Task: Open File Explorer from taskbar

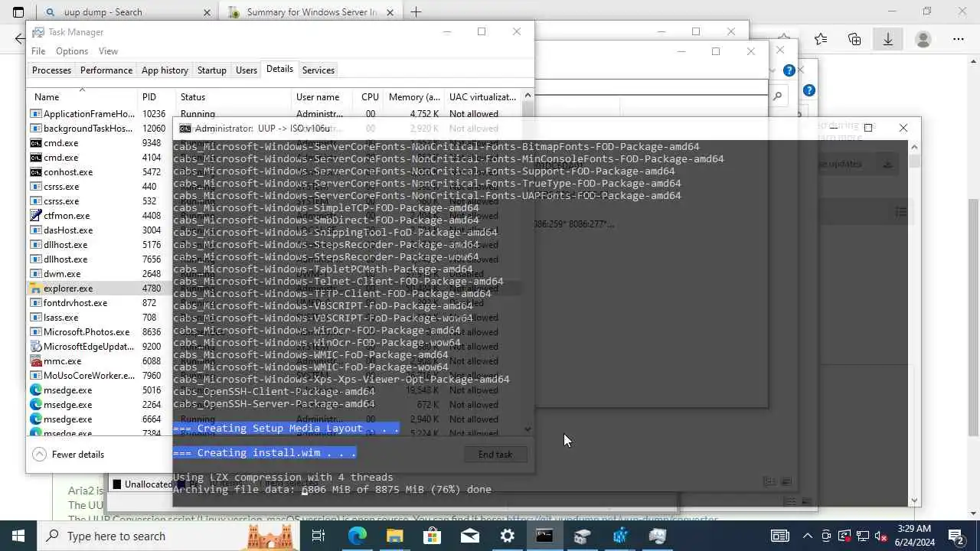Action: point(394,536)
